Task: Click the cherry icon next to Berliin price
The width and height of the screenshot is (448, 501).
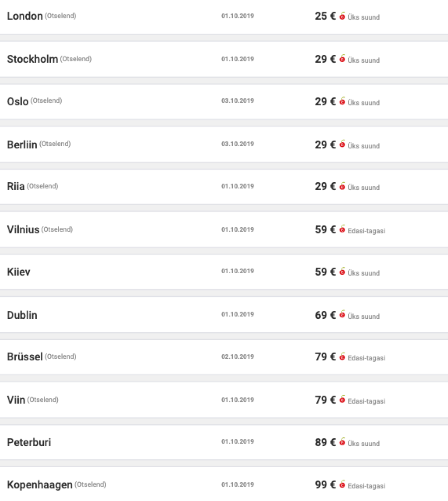Action: (342, 145)
